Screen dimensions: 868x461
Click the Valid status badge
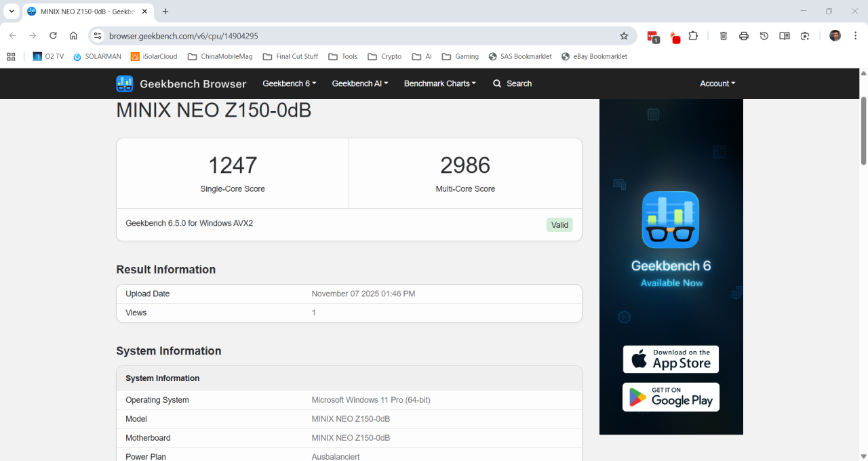tap(559, 224)
